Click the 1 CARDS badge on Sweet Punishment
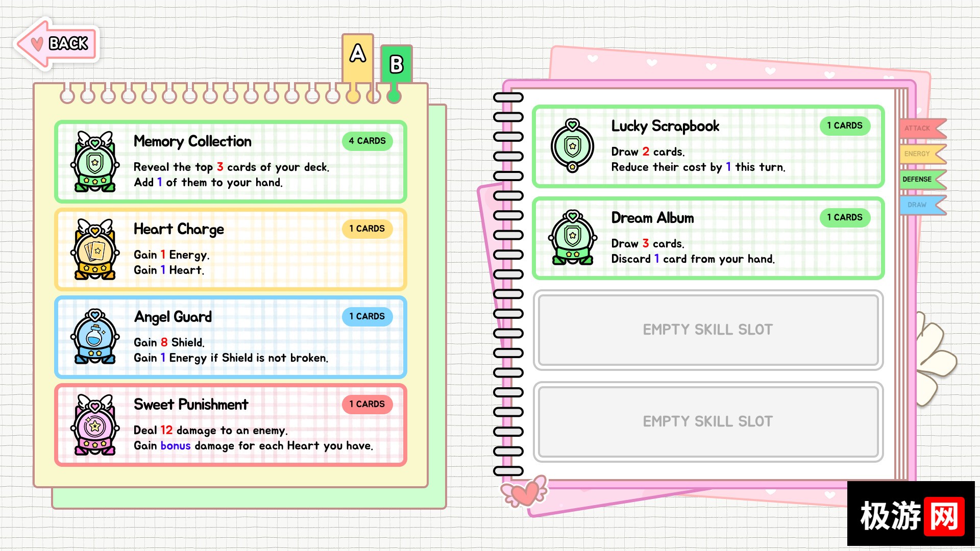 (367, 404)
